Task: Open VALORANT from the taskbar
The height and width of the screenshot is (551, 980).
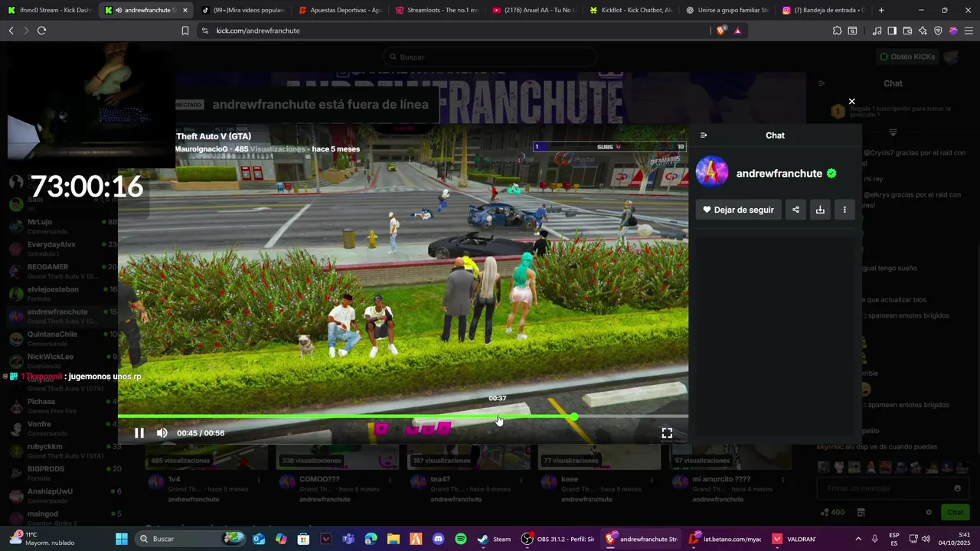Action: coord(795,539)
